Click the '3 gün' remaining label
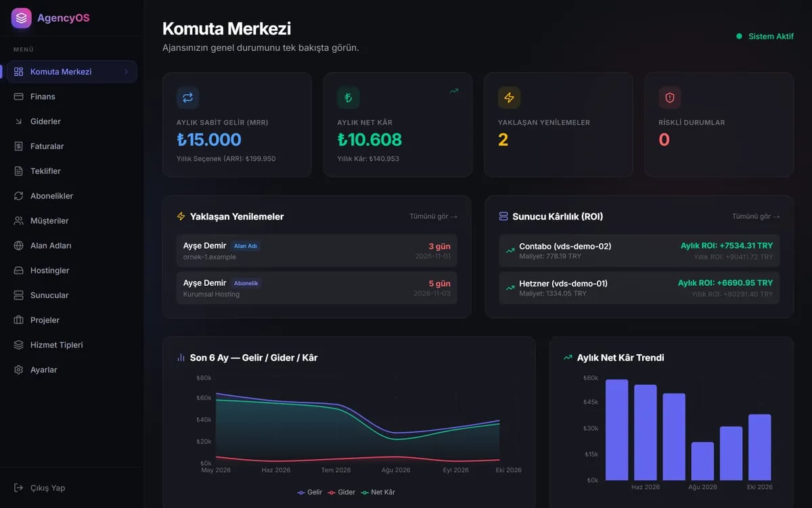 [x=439, y=247]
